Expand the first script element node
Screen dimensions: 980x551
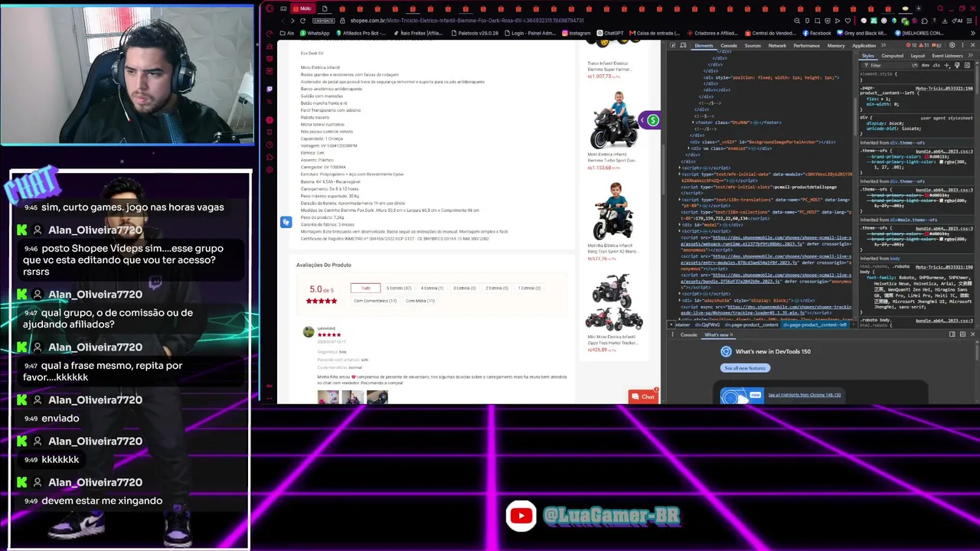[x=680, y=168]
